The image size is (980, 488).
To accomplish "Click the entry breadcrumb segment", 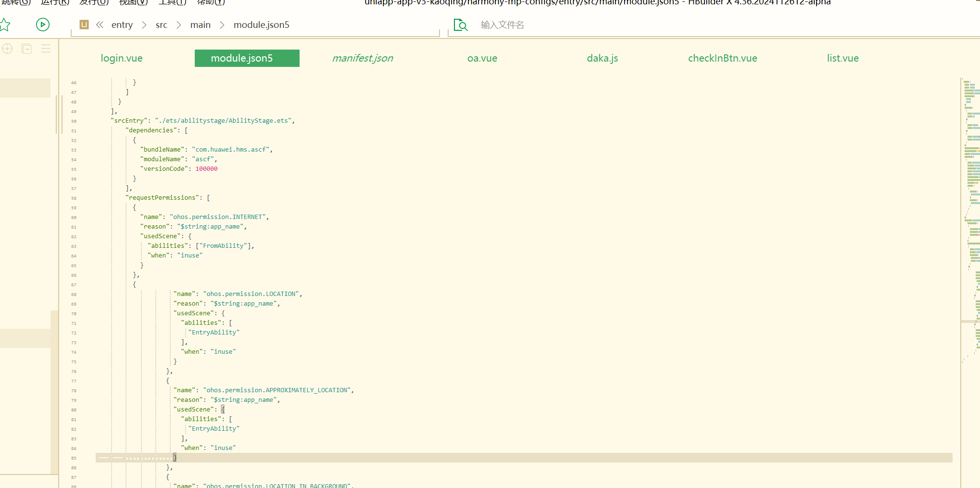I will point(122,25).
